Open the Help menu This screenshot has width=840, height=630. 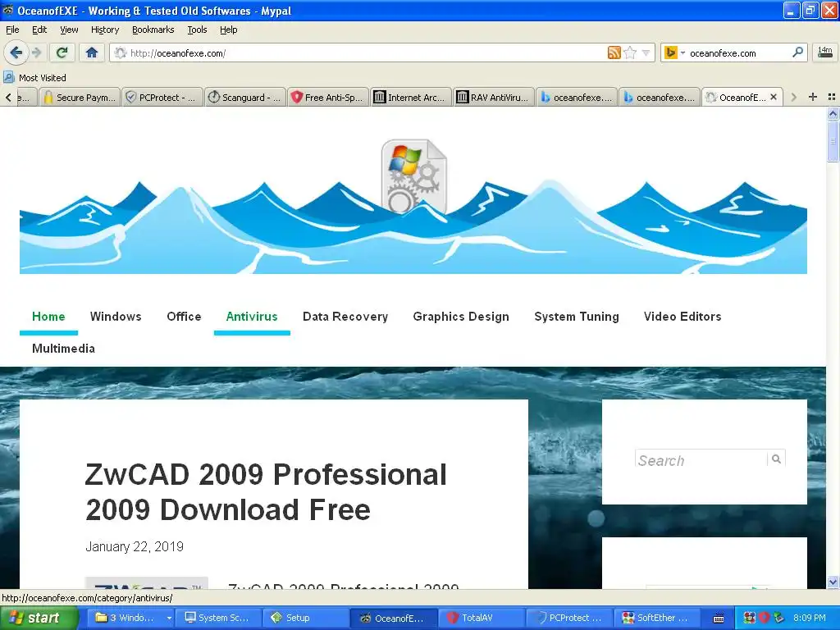pyautogui.click(x=228, y=30)
